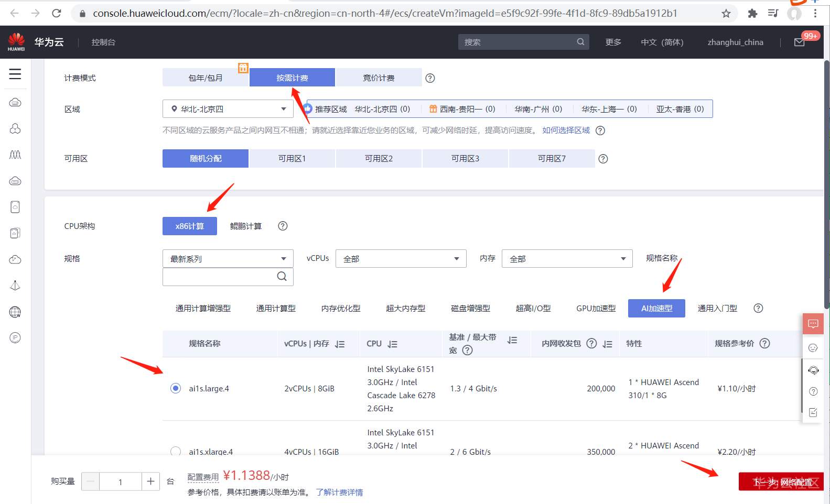Screen dimensions: 830x504
Task: Switch to 超高I/O型 spec tab
Action: tap(533, 309)
